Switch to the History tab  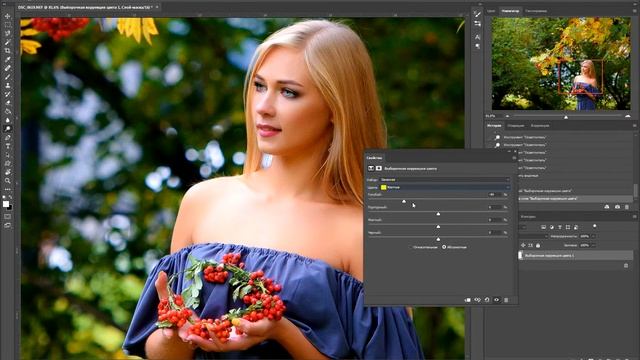(494, 126)
